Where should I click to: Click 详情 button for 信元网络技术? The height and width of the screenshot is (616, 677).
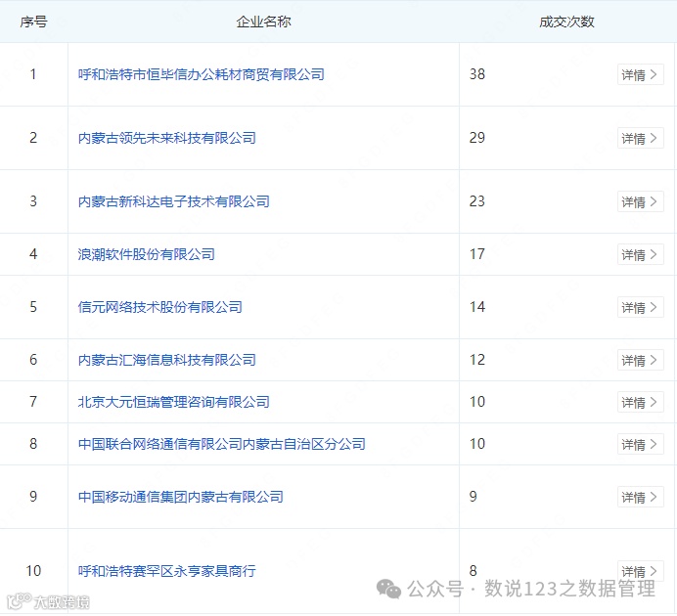[640, 307]
